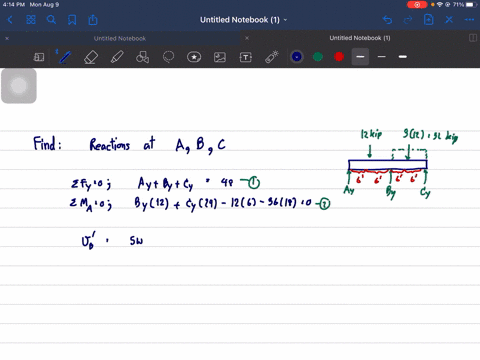Switch to the Untitled Notebook tab
Viewport: 480px width, 360px height.
click(120, 38)
